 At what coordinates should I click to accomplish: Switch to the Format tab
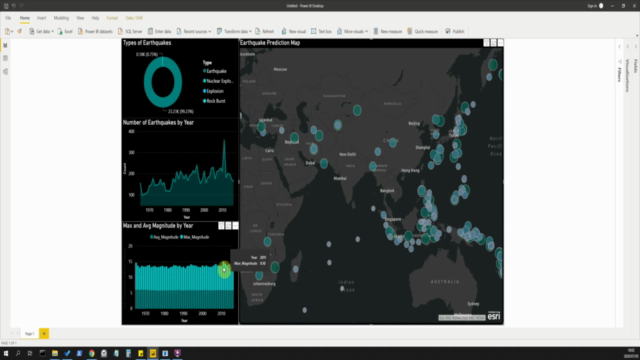click(x=112, y=18)
